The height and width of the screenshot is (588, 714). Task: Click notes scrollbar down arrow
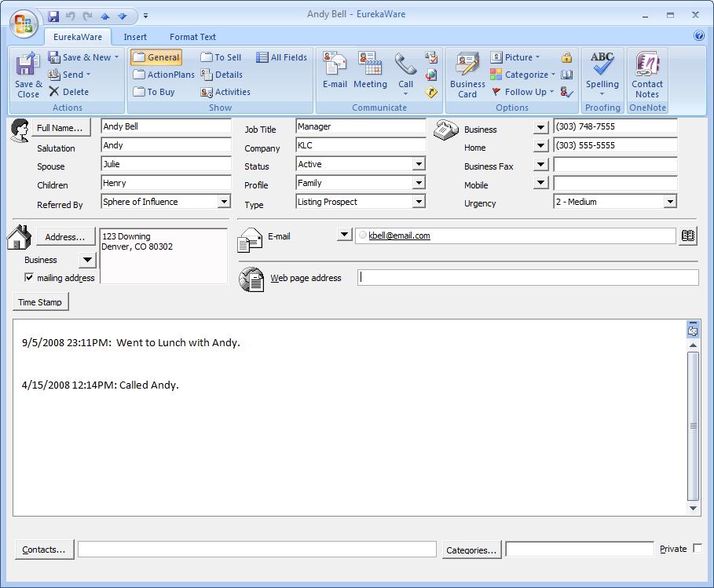point(693,509)
